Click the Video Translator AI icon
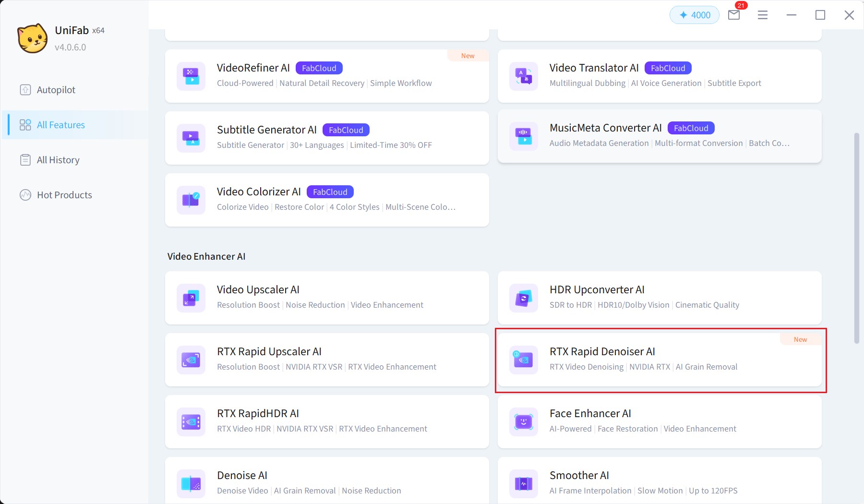864x504 pixels. (x=524, y=76)
